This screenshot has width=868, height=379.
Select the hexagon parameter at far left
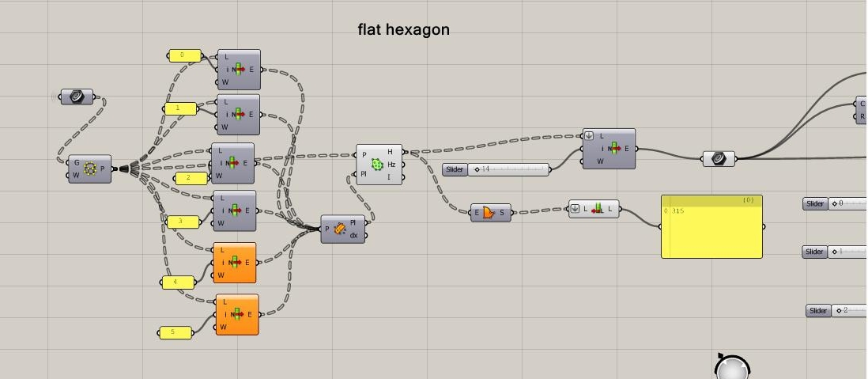point(77,97)
